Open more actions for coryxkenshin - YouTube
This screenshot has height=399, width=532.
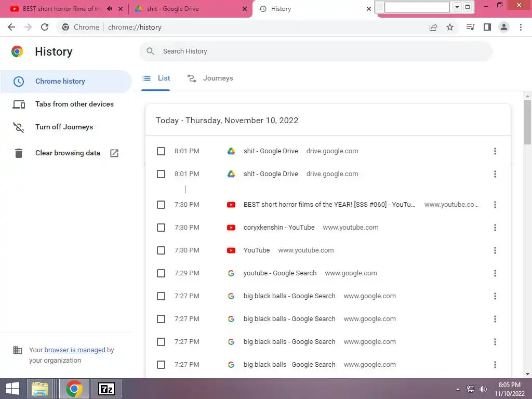[495, 228]
